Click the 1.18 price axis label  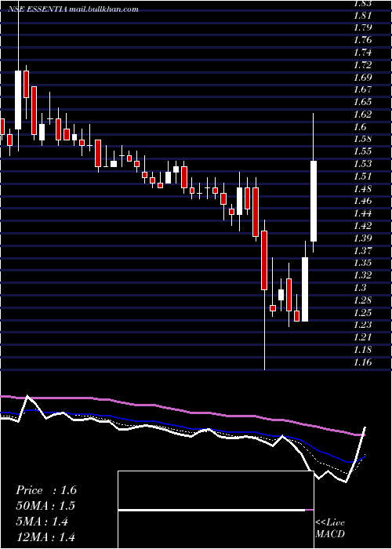point(362,350)
